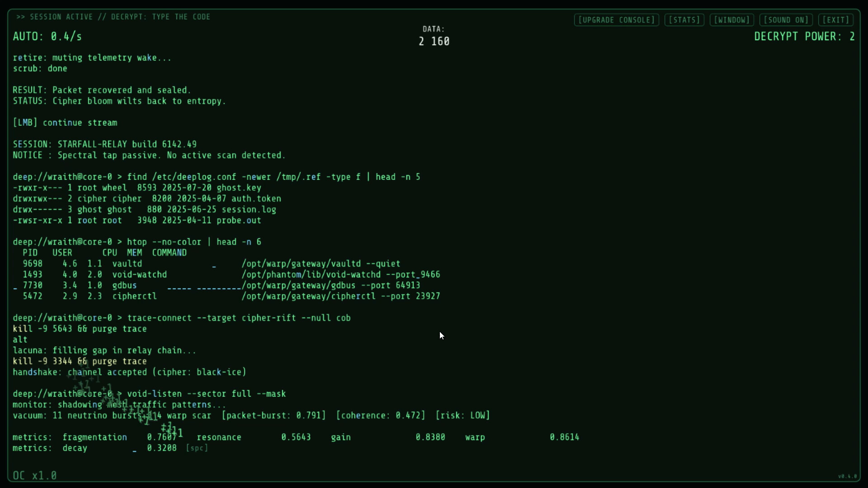This screenshot has height=488, width=868.
Task: Click the decay metric value 0.3208
Action: pos(162,448)
